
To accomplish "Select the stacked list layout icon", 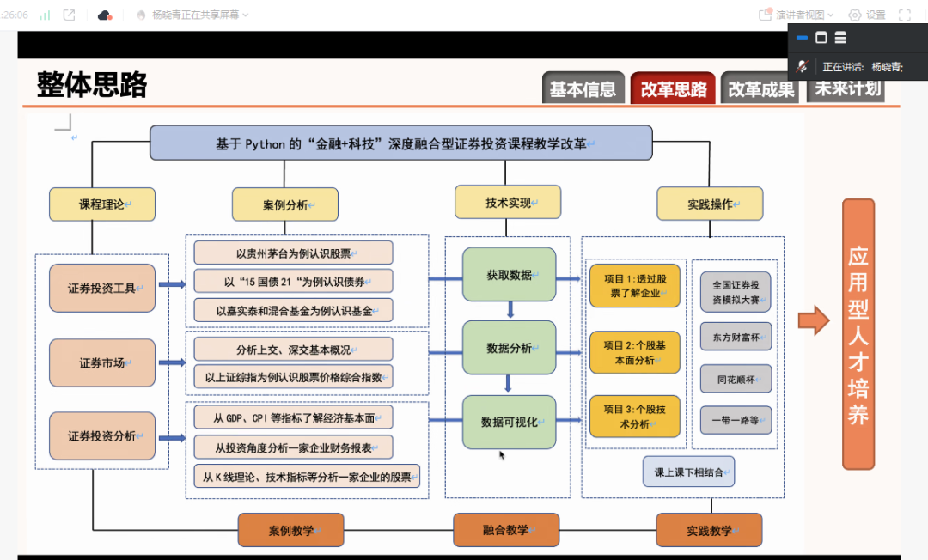I will point(840,38).
